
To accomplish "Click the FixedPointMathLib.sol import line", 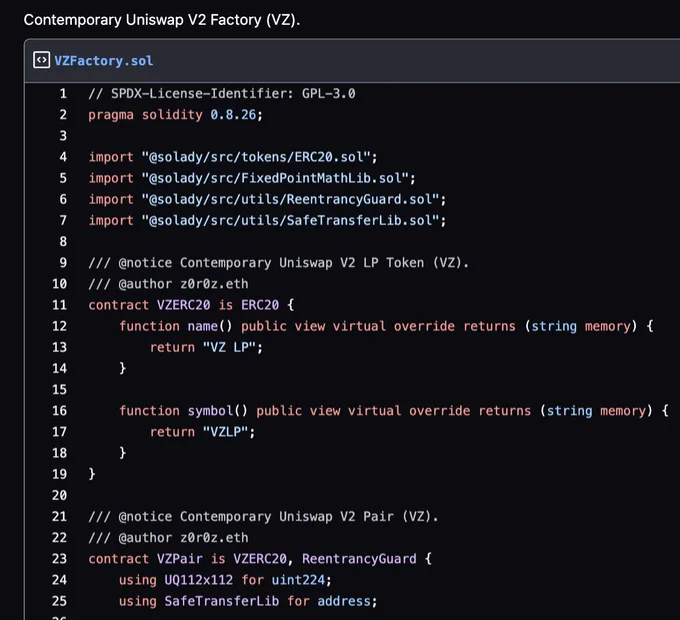I will click(x=252, y=178).
